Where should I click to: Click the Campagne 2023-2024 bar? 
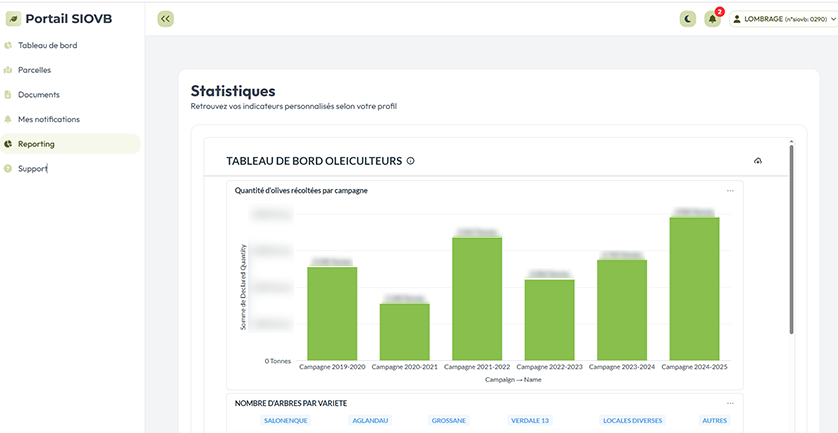(x=622, y=310)
